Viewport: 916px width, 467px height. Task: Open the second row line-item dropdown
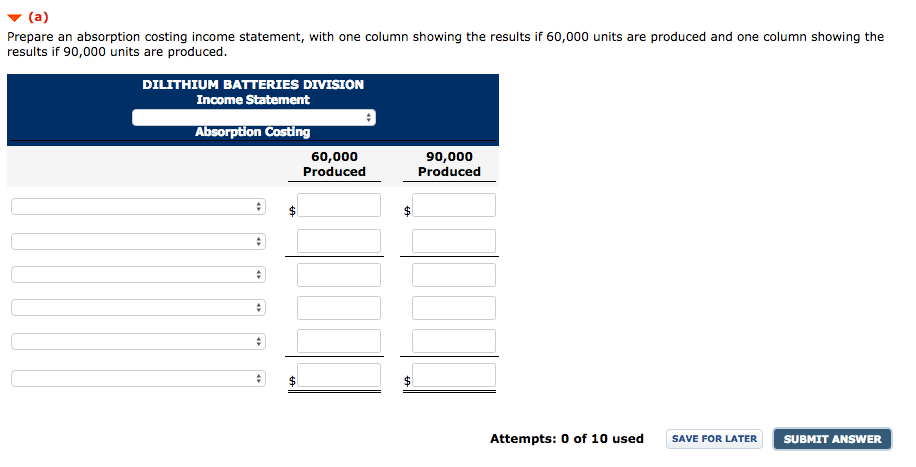[138, 241]
